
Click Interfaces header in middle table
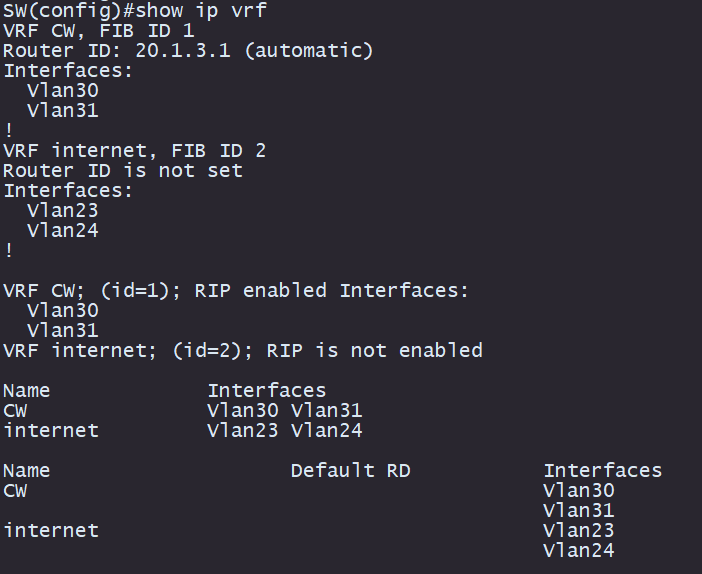267,390
